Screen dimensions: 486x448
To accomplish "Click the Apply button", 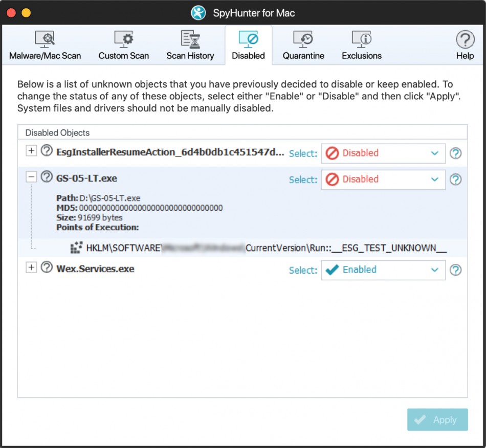I will (x=437, y=419).
